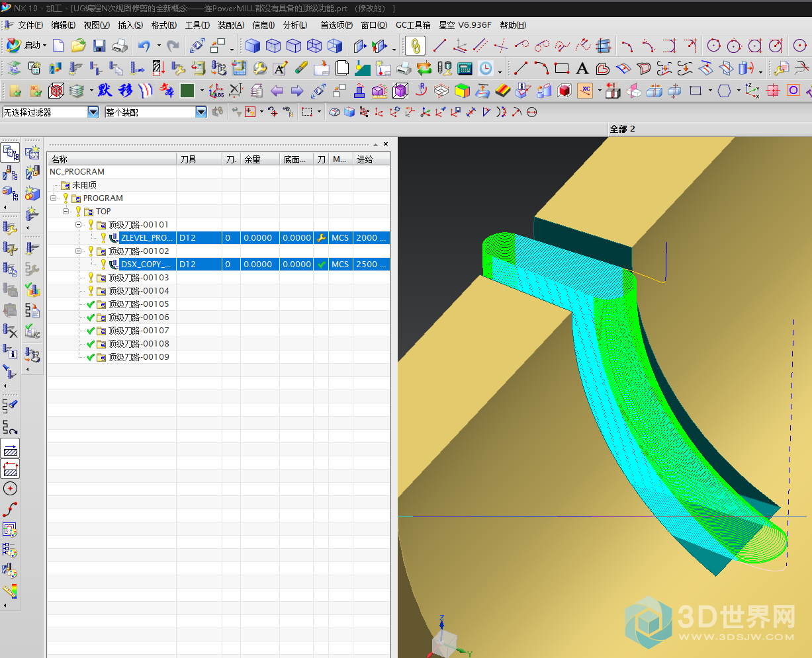Viewport: 812px width, 658px height.
Task: Open the 分析(L) menu
Action: click(x=295, y=25)
